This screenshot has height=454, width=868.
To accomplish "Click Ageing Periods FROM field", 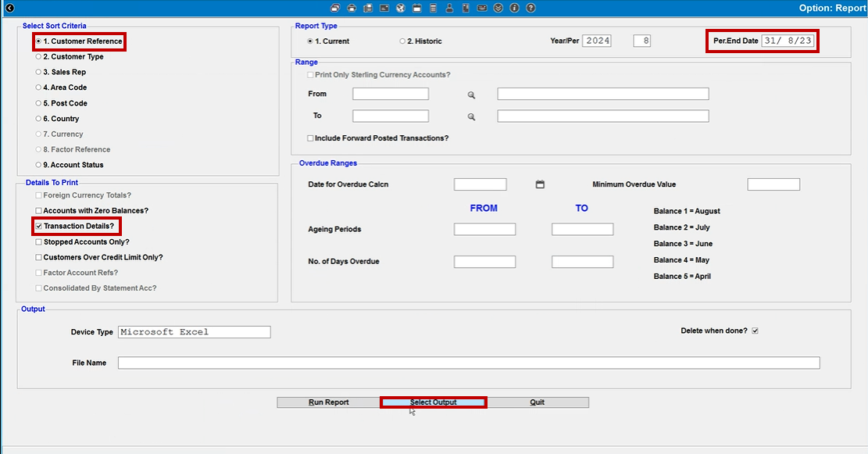I will coord(485,229).
